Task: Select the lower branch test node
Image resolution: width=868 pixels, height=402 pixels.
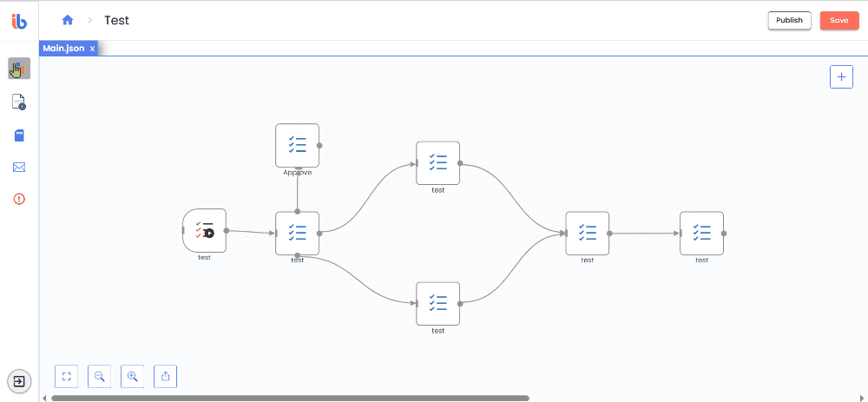Action: click(x=437, y=303)
